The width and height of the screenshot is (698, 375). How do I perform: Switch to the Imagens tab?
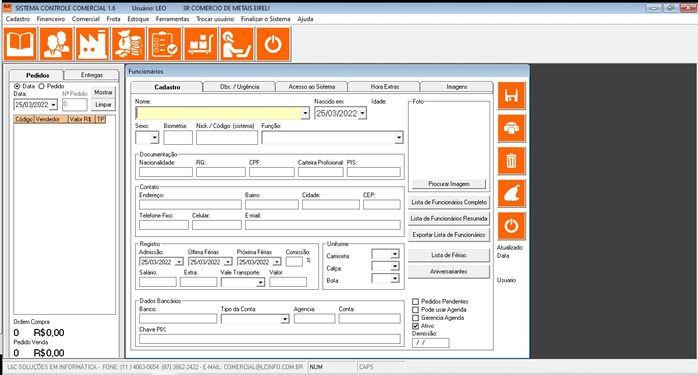click(457, 87)
